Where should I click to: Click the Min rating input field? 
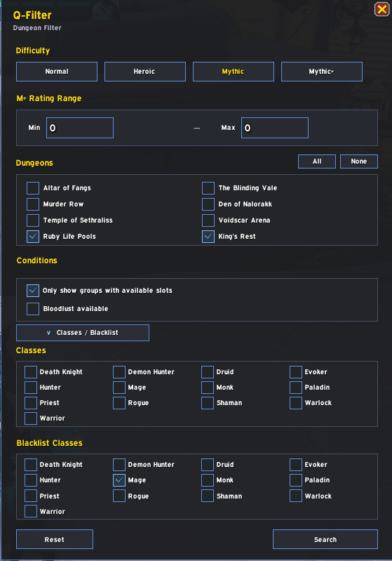pos(80,128)
